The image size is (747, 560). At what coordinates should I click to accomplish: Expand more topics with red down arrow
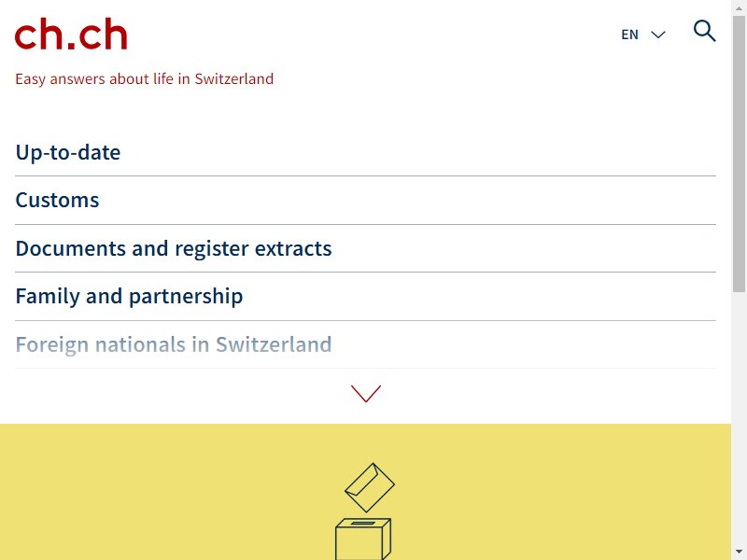click(x=366, y=393)
